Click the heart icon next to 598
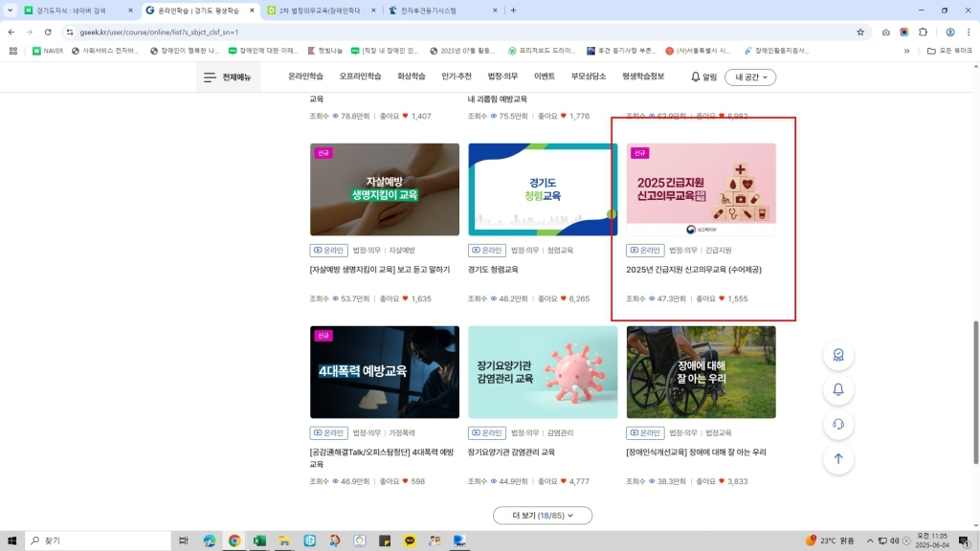This screenshot has width=980, height=551. click(x=405, y=481)
